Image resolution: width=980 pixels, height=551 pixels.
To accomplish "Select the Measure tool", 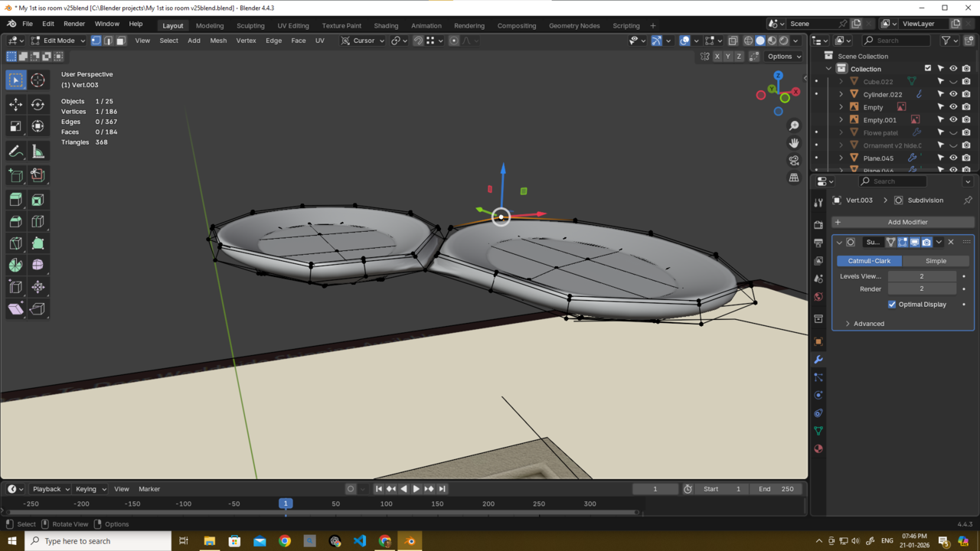I will [38, 152].
